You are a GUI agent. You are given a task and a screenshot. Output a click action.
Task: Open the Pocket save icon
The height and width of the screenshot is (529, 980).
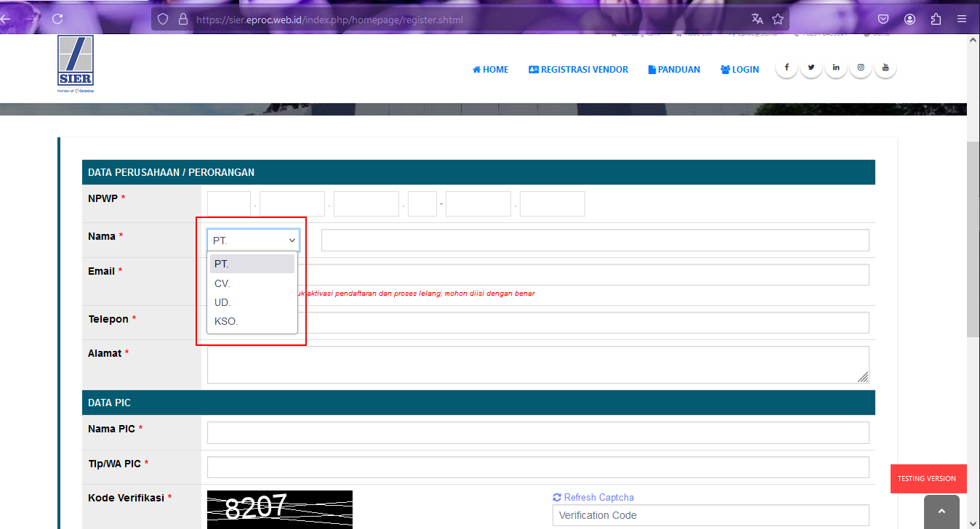(x=884, y=20)
